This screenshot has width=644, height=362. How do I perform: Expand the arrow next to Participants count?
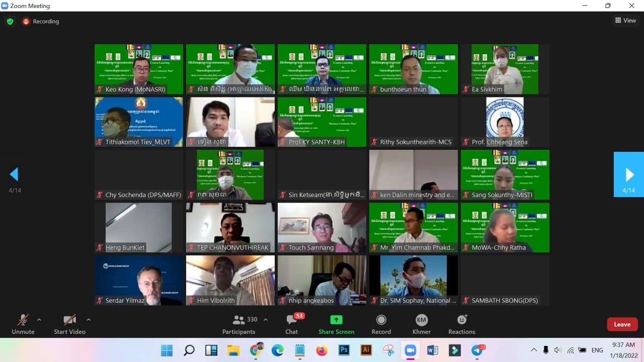(x=266, y=319)
